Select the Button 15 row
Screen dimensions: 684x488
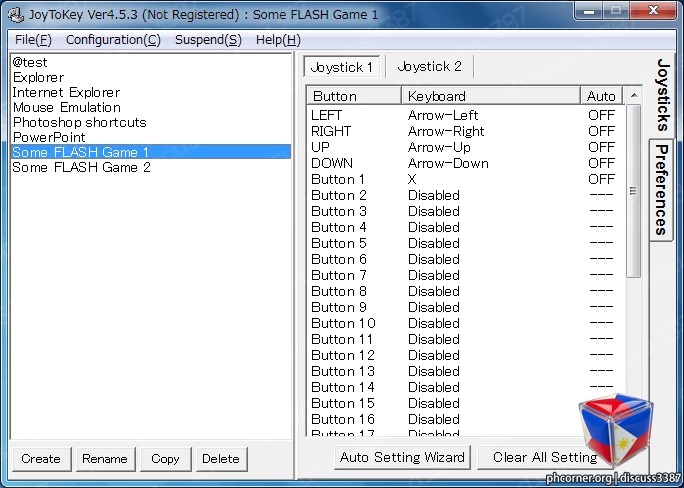[x=465, y=403]
